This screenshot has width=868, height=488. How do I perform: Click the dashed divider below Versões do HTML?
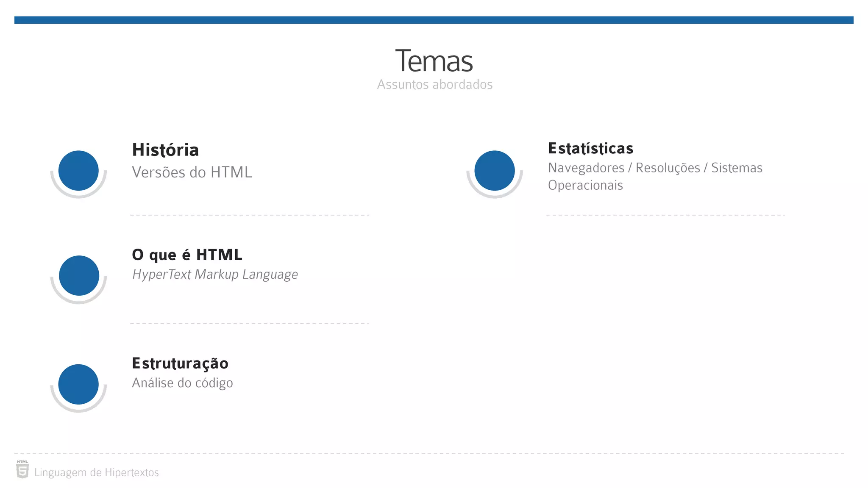tap(249, 215)
